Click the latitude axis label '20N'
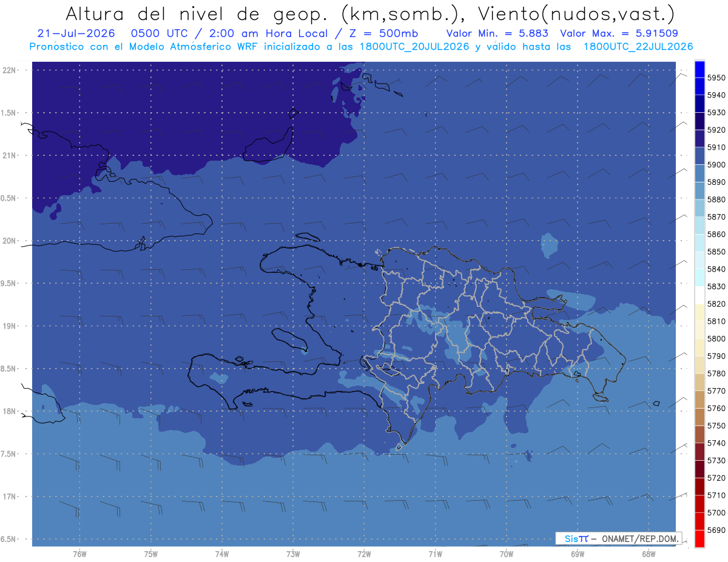The image size is (728, 562). pos(10,241)
